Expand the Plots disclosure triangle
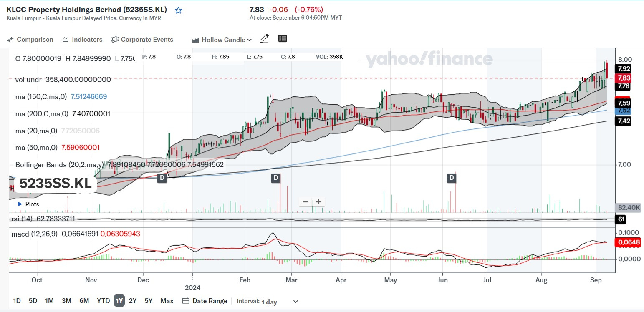 pos(20,204)
